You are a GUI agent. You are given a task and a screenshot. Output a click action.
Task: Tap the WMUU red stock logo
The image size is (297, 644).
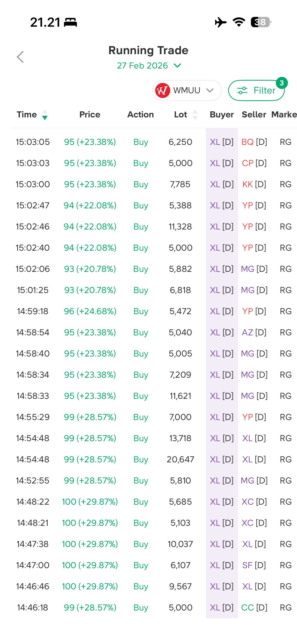click(x=162, y=90)
